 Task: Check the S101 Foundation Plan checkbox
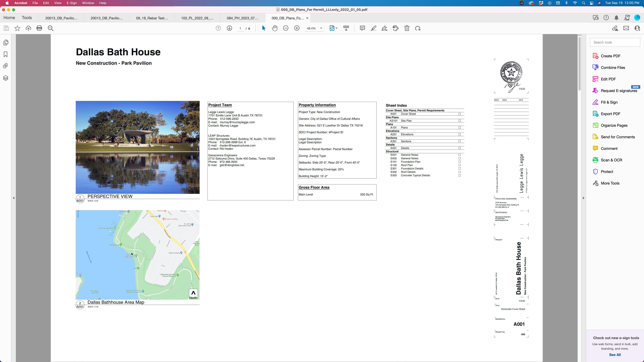point(459,162)
